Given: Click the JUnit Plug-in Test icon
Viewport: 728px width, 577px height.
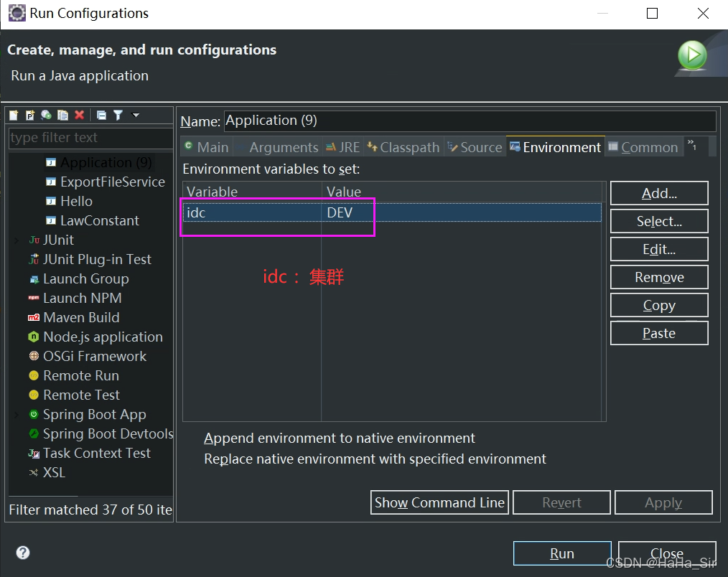Looking at the screenshot, I should click(x=34, y=260).
